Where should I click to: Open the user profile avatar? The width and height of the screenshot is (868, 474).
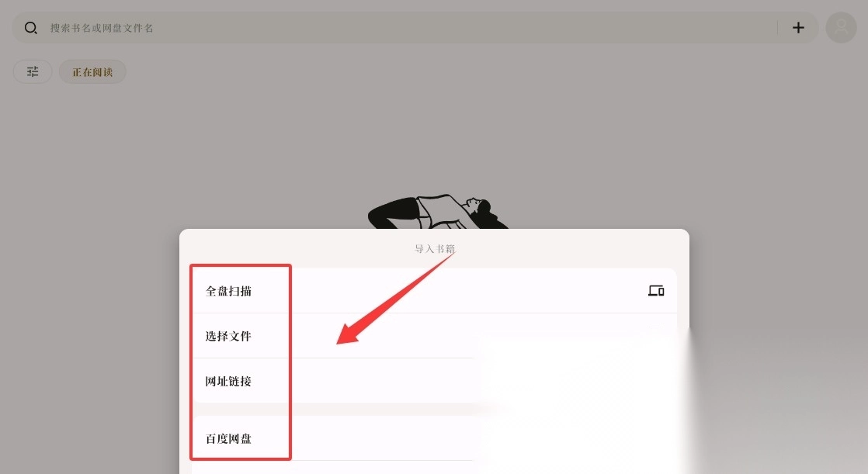[x=841, y=28]
